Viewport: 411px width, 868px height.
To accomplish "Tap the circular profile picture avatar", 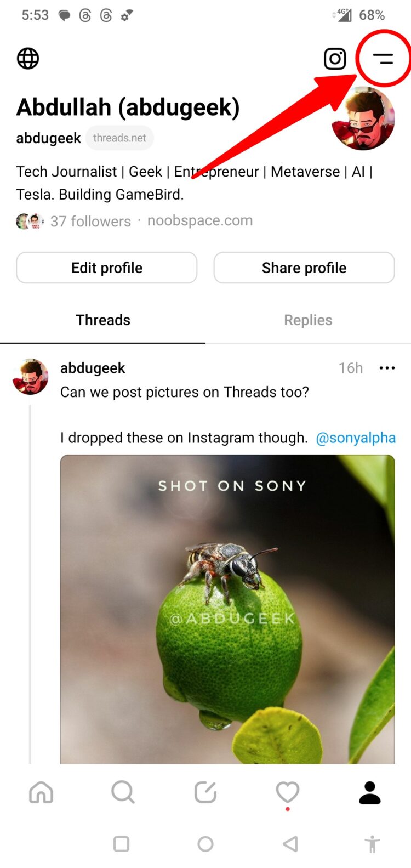I will (363, 119).
